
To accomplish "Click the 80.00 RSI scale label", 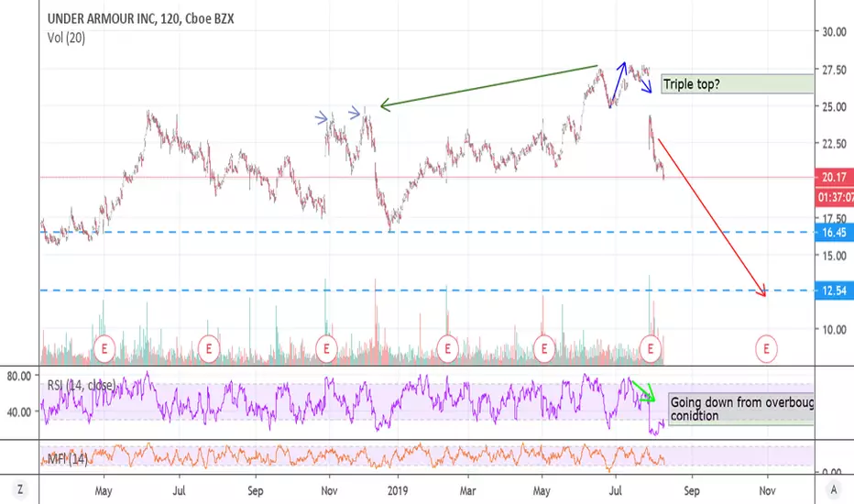I will [x=19, y=376].
